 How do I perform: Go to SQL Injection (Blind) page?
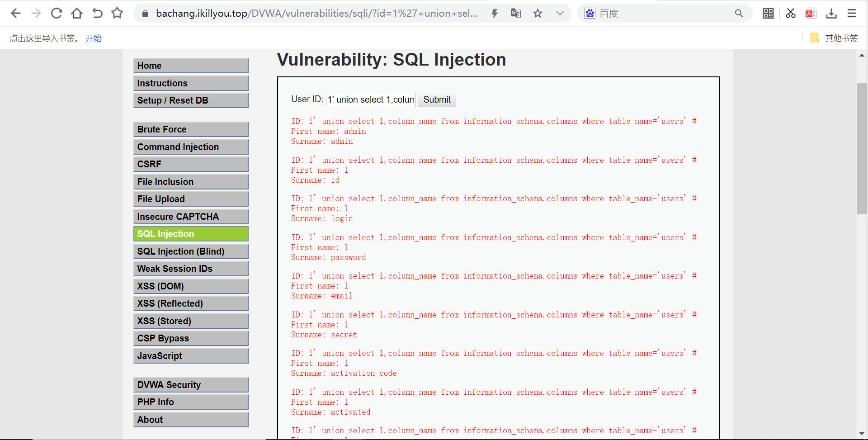191,251
